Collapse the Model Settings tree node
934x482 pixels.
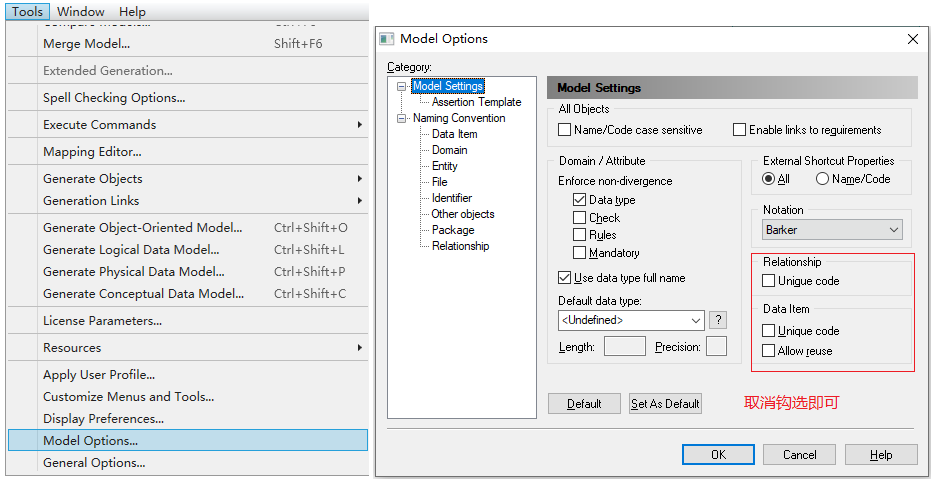pyautogui.click(x=402, y=86)
